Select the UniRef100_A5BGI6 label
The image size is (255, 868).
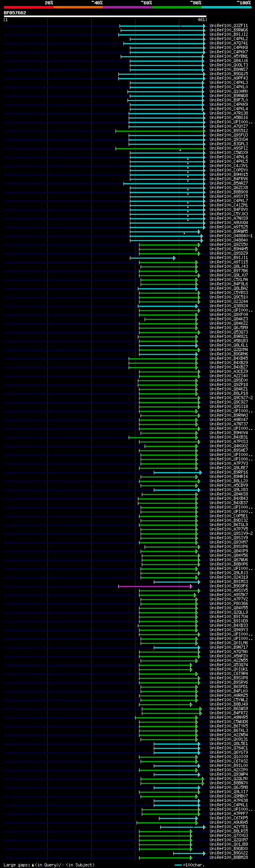[x=229, y=118]
